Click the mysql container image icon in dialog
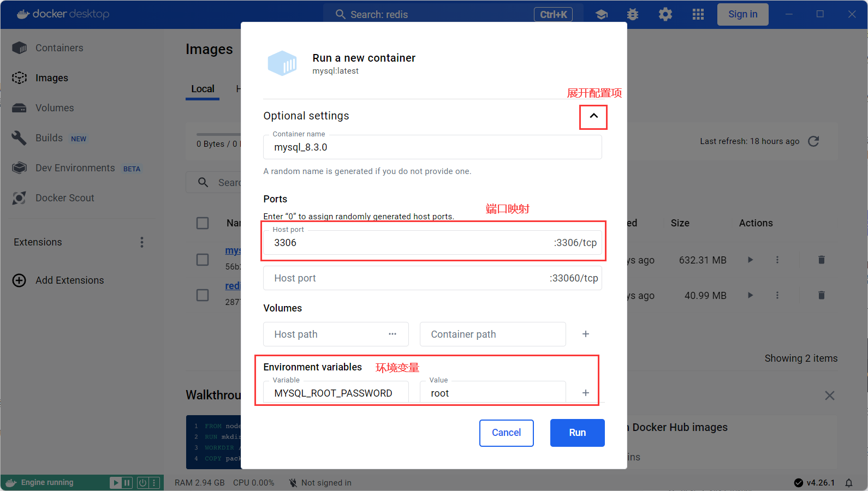 pos(282,63)
